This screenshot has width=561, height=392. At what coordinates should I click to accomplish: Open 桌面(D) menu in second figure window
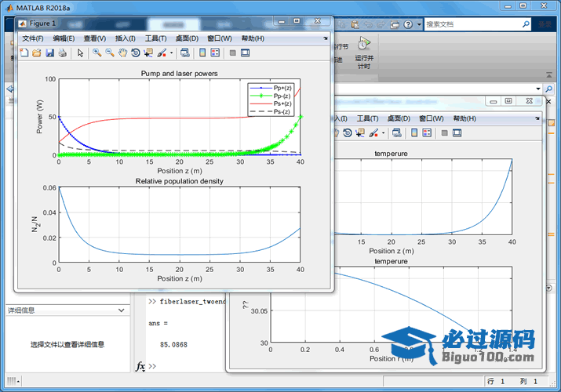(x=399, y=118)
